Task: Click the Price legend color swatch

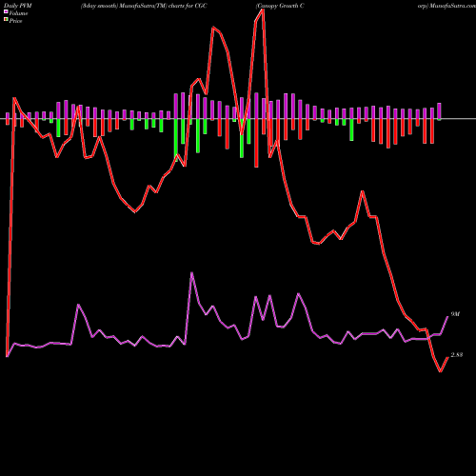Action: pos(6,20)
